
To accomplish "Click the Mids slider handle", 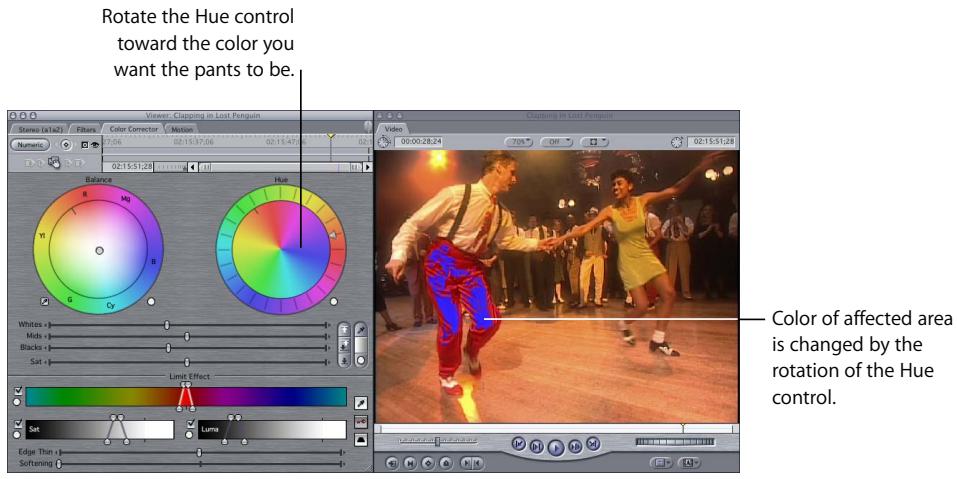I will point(187,336).
